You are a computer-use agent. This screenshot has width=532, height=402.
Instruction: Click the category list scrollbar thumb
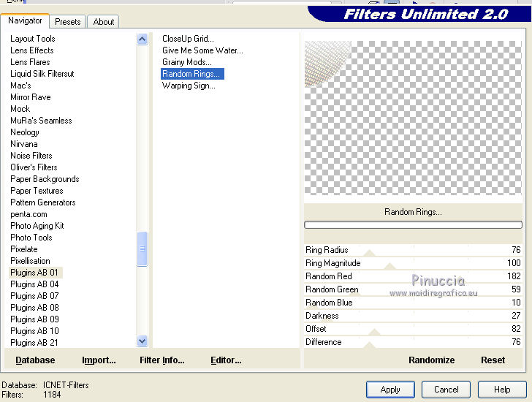pos(142,249)
